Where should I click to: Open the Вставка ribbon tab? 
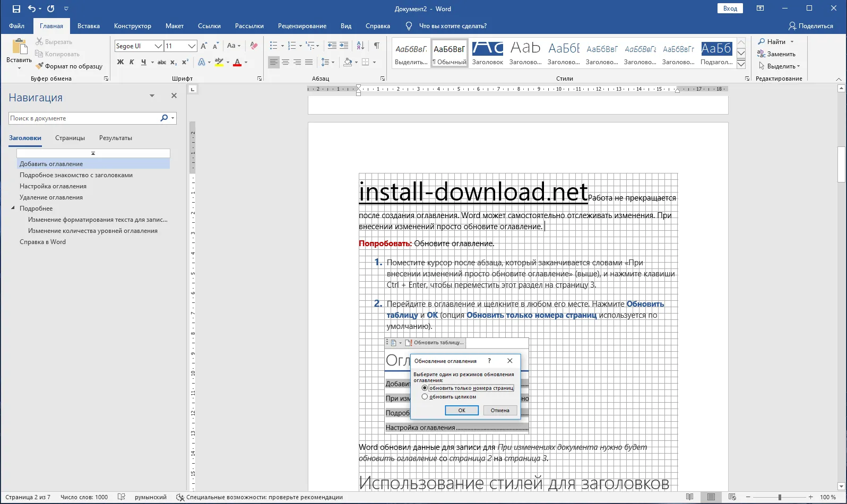point(88,26)
